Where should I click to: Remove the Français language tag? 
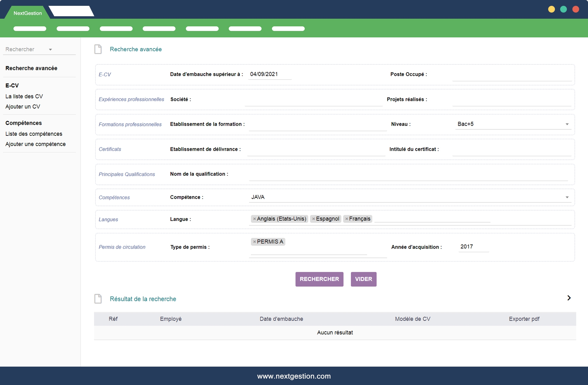pyautogui.click(x=346, y=219)
